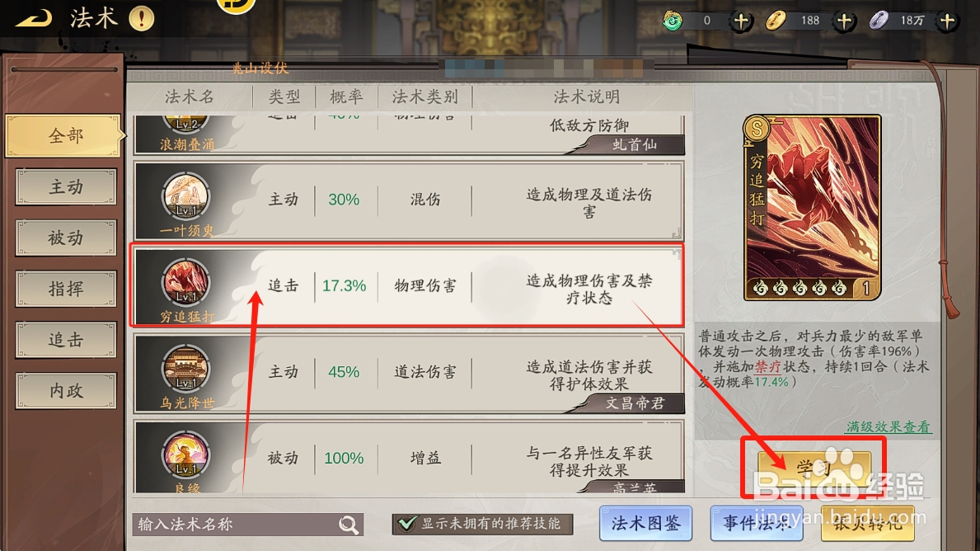Click the search magnifier icon
Screen dimensions: 980x551
[349, 524]
